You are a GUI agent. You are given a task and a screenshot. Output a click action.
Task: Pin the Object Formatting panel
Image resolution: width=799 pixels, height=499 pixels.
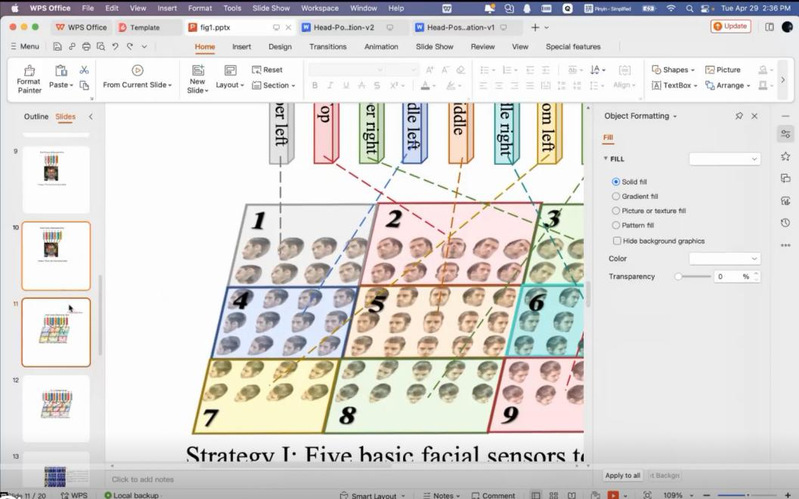tap(739, 116)
